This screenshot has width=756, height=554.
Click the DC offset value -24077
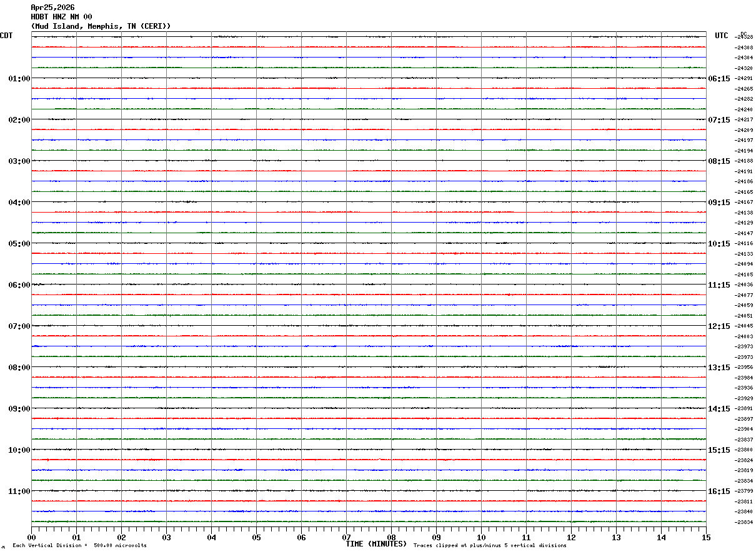point(744,295)
